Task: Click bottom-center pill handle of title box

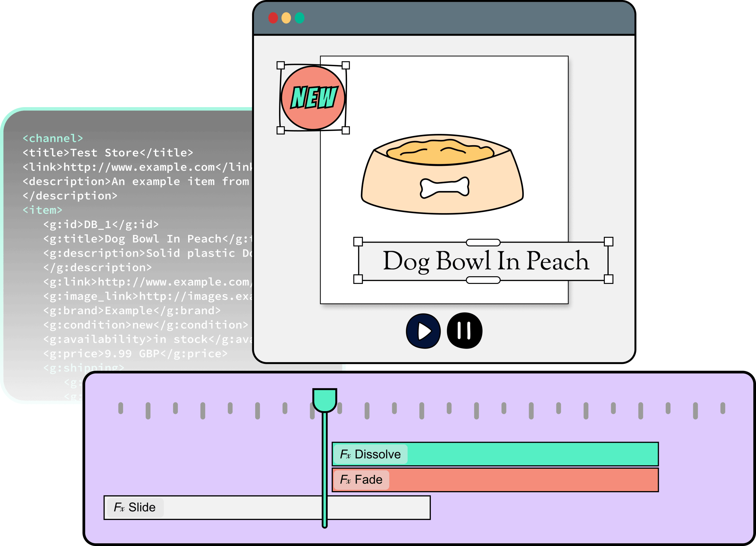Action: click(x=483, y=280)
